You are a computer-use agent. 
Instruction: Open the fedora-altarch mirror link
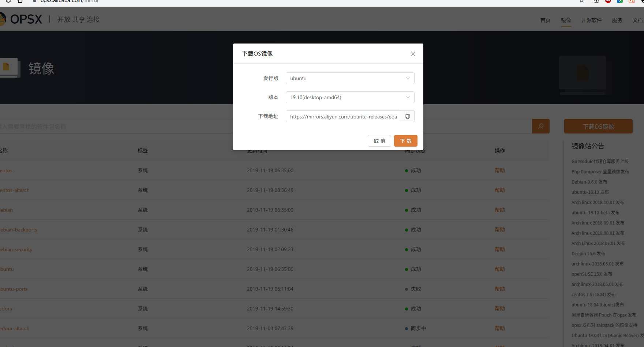click(x=15, y=328)
